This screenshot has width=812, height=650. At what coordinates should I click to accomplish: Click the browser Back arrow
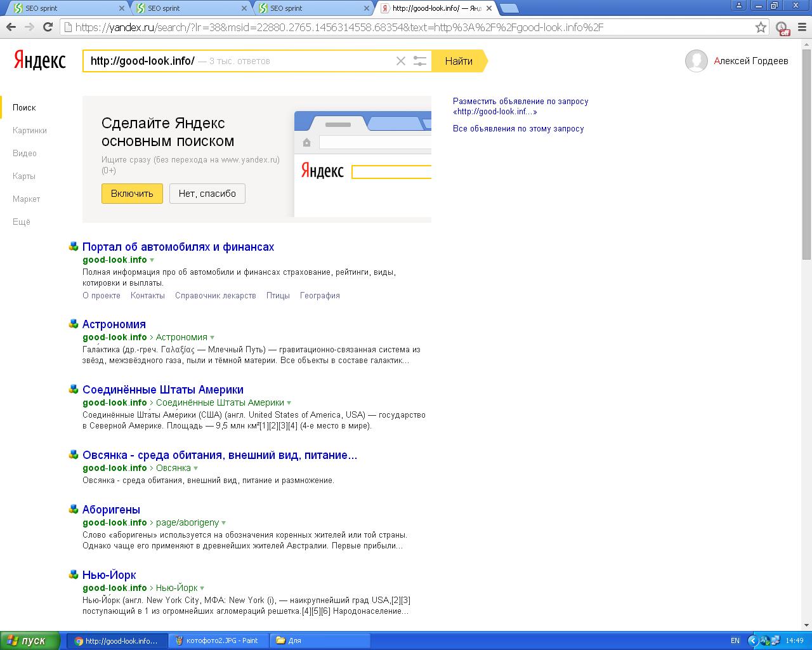click(11, 27)
